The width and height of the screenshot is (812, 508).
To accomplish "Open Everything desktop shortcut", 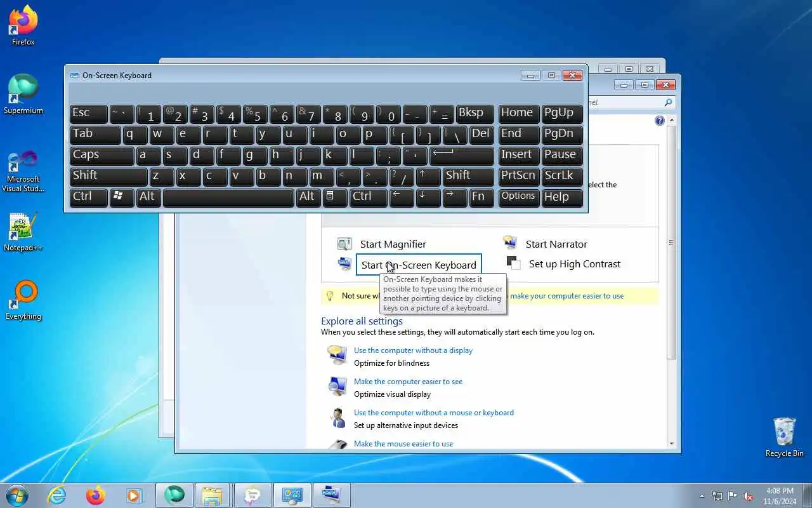I will click(23, 300).
